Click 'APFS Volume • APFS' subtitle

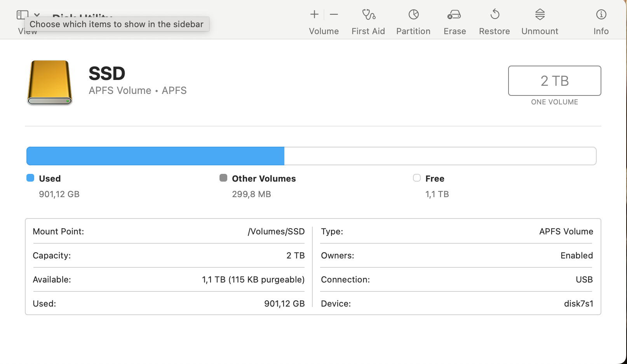(x=138, y=90)
